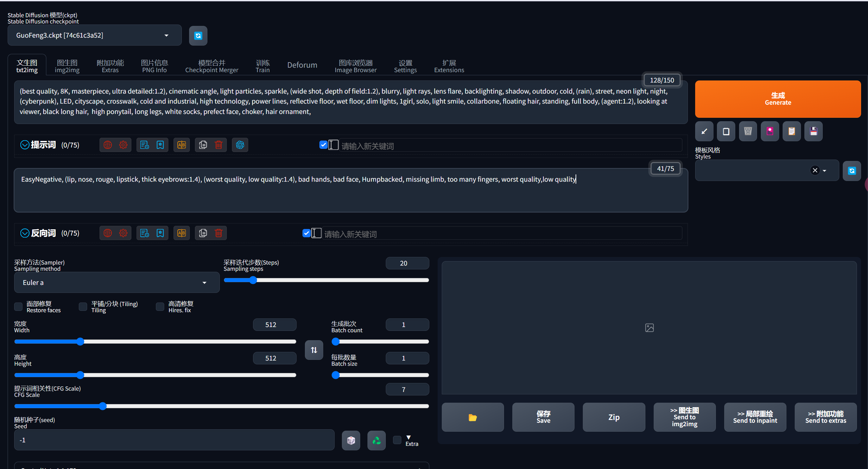
Task: Click Send to inpaint button
Action: click(x=755, y=417)
